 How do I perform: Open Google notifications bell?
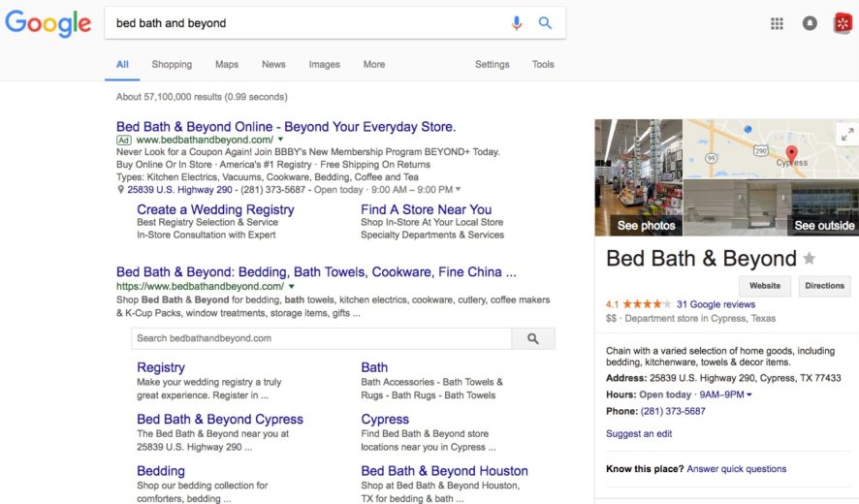point(810,23)
